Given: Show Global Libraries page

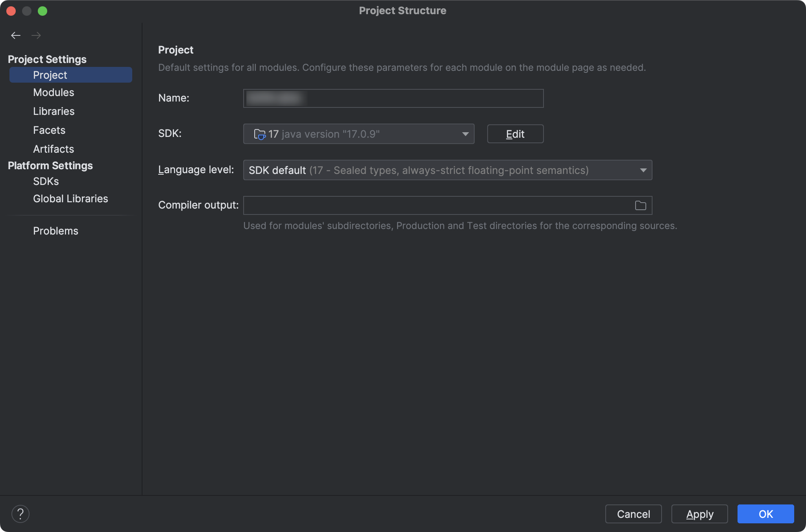Looking at the screenshot, I should (x=70, y=199).
